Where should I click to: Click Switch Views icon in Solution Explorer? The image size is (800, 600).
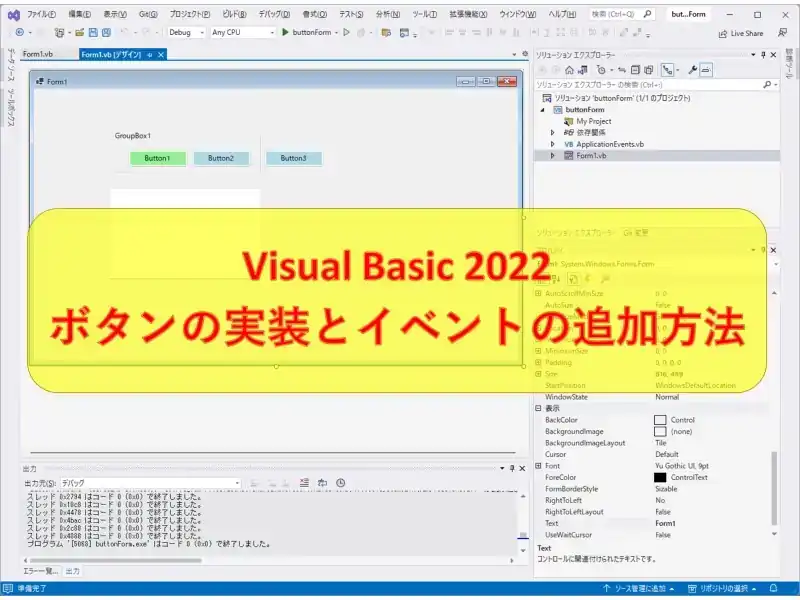click(583, 70)
